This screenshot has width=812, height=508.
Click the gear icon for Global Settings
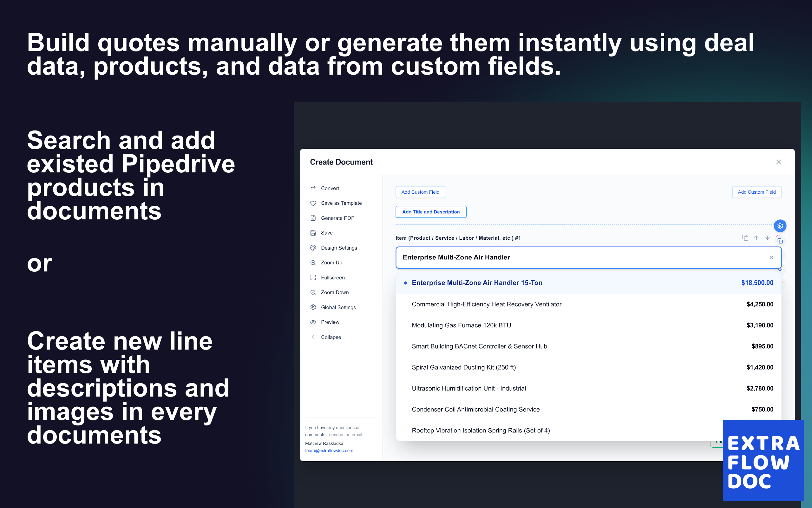point(313,307)
